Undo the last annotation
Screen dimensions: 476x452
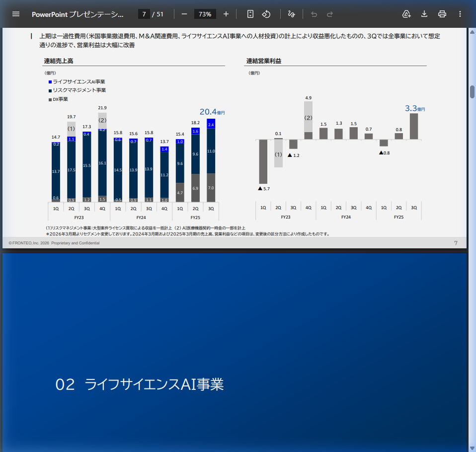pyautogui.click(x=314, y=14)
